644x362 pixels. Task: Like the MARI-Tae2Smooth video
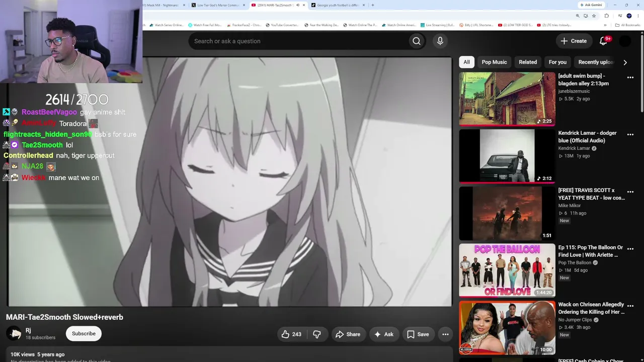click(291, 334)
